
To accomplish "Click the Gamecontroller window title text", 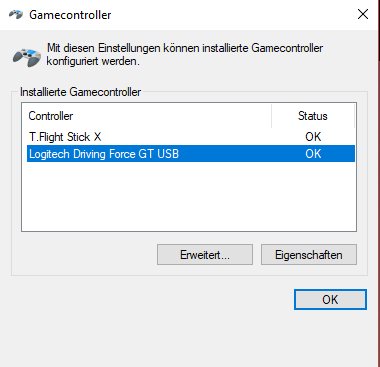I will [70, 15].
